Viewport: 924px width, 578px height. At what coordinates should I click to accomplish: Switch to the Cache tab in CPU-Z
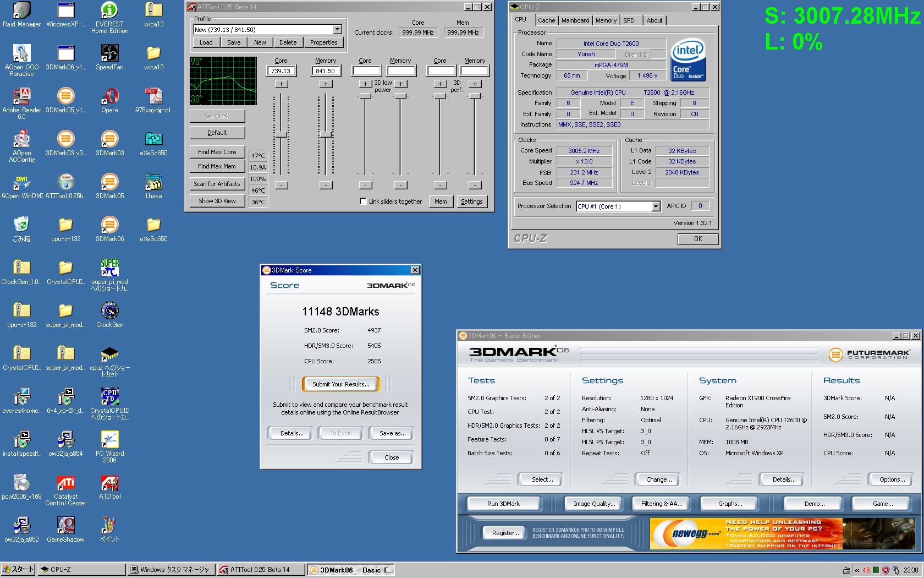(546, 20)
